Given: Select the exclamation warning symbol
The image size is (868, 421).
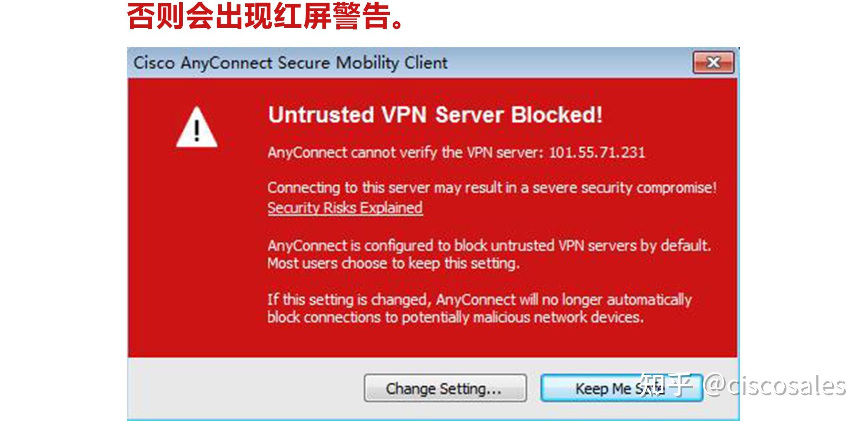Looking at the screenshot, I should [x=197, y=130].
